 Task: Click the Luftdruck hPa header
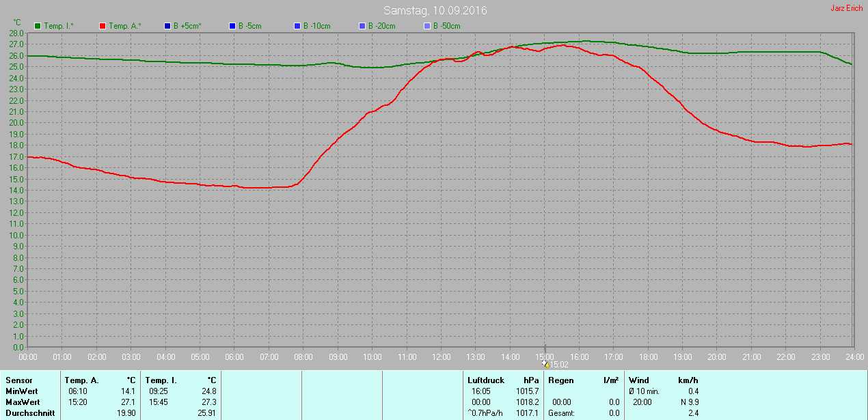[x=503, y=380]
